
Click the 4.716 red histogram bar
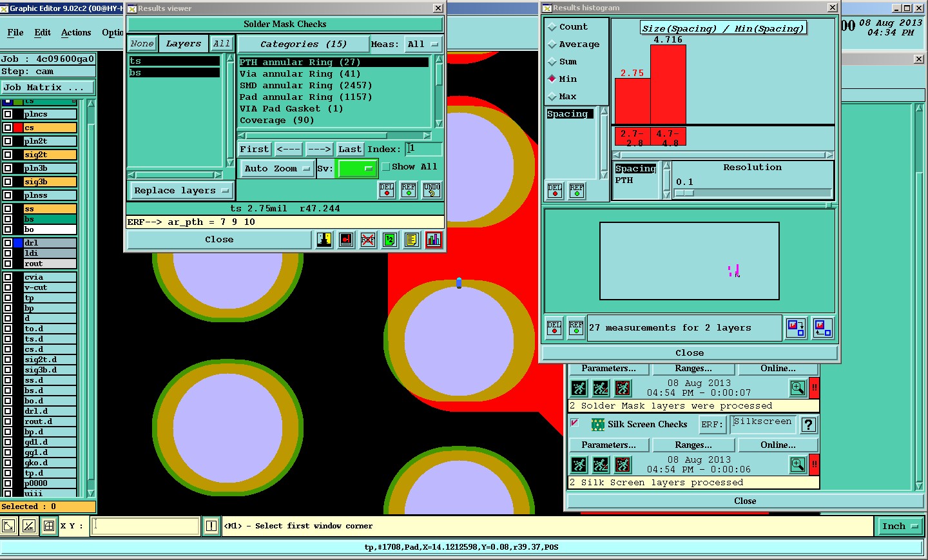pos(668,84)
